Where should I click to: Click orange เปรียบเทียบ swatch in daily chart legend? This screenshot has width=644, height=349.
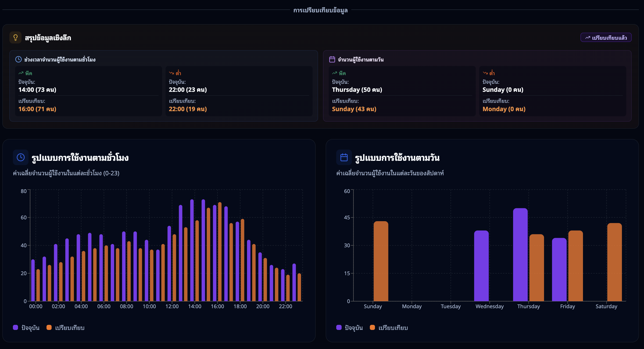(x=372, y=328)
